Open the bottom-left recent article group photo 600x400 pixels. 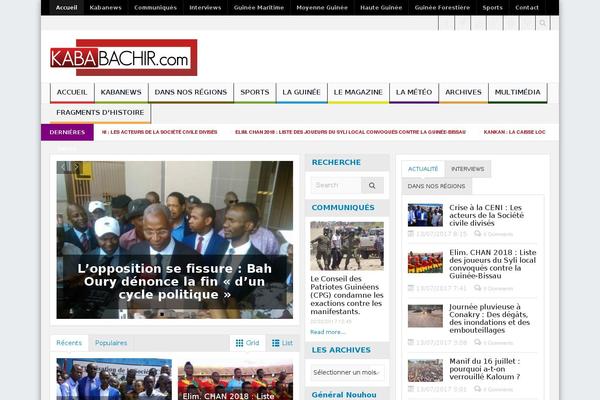[x=114, y=379]
